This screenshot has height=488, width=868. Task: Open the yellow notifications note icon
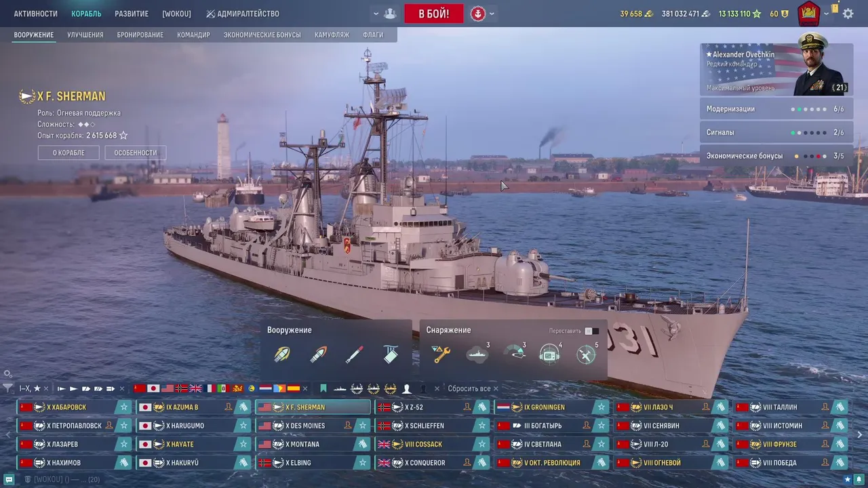pos(835,9)
